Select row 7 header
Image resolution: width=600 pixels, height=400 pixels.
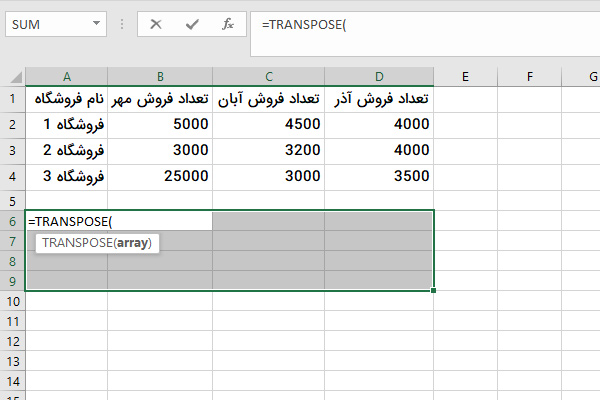pos(13,241)
